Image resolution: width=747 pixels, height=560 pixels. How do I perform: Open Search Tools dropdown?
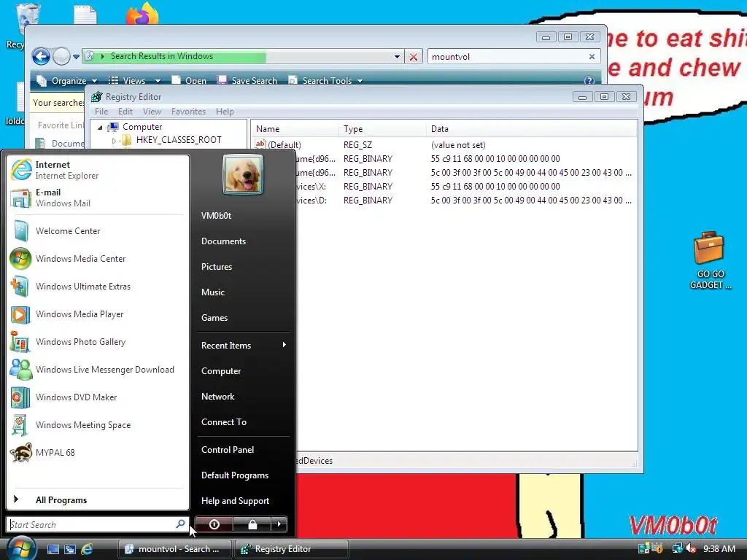pos(326,80)
